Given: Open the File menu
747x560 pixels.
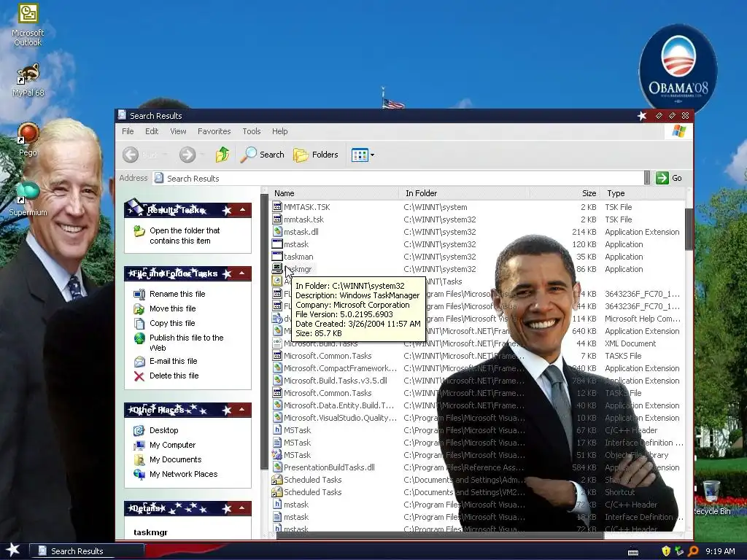Looking at the screenshot, I should pyautogui.click(x=128, y=131).
